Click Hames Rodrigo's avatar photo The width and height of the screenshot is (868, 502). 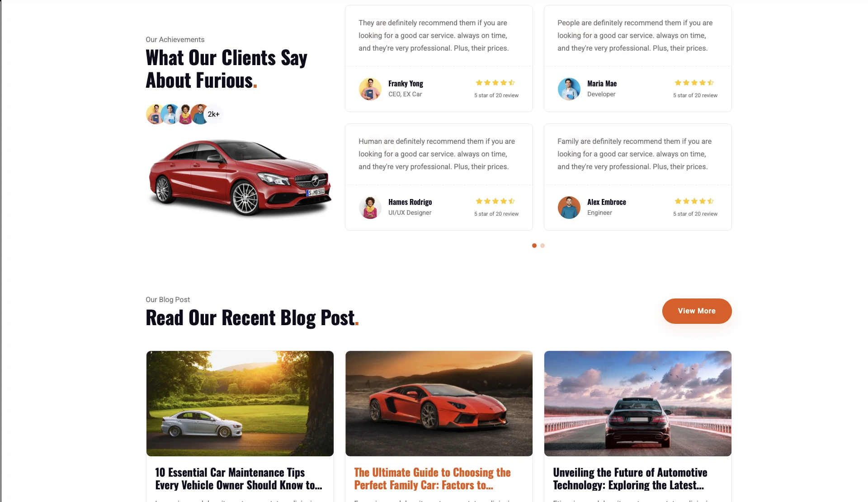point(370,207)
